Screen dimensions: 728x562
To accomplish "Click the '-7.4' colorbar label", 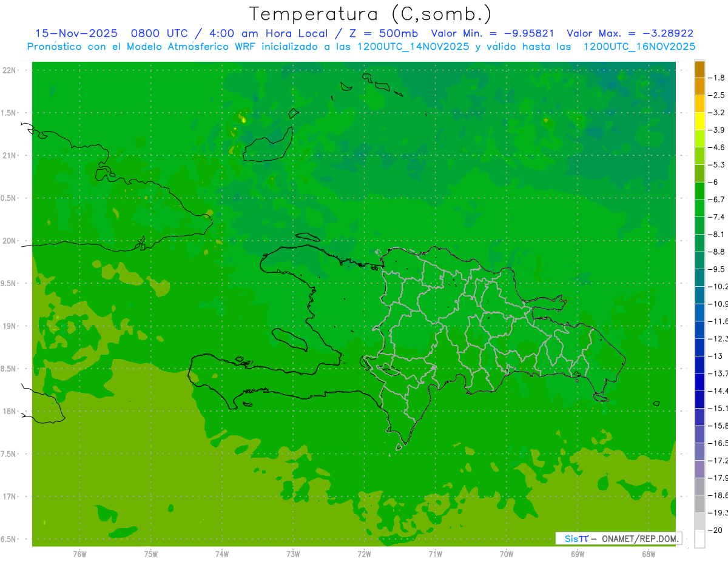I will pos(716,216).
